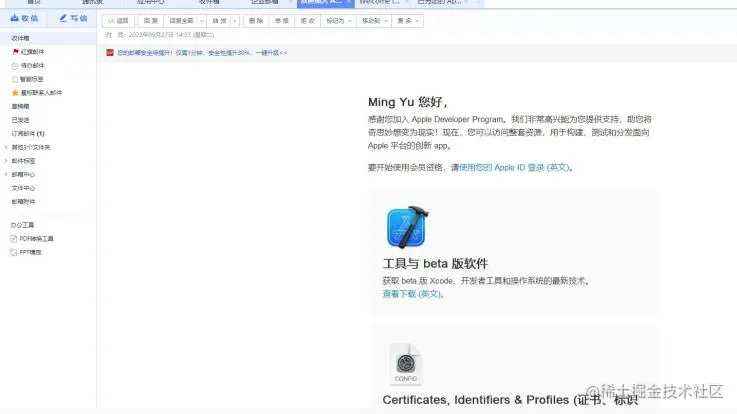The image size is (737, 414).
Task: Expand the 其他3个文件夹 folder group
Action: 6,147
